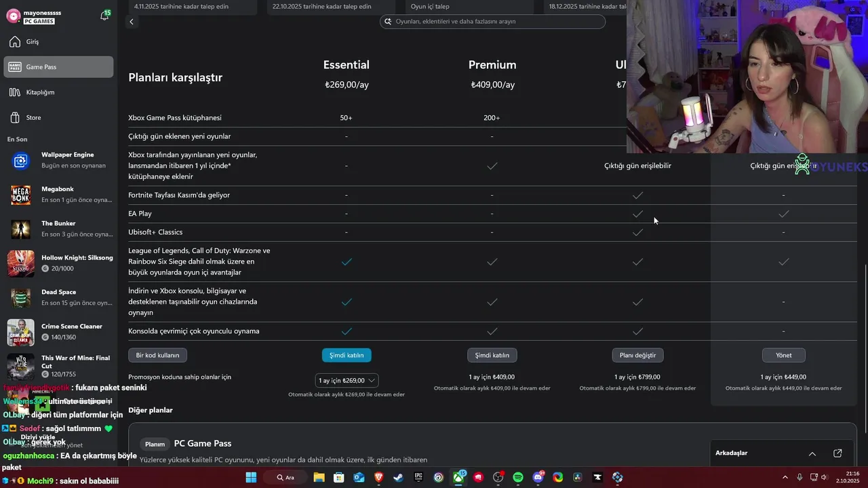This screenshot has height=488, width=868.
Task: Click the volume tray icon
Action: click(825, 477)
